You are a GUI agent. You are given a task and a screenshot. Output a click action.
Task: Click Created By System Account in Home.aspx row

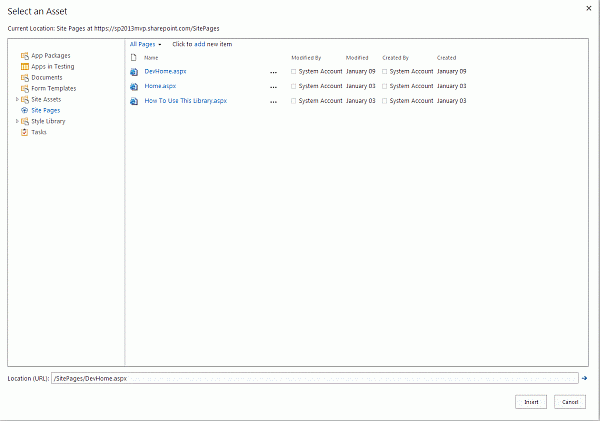point(411,86)
